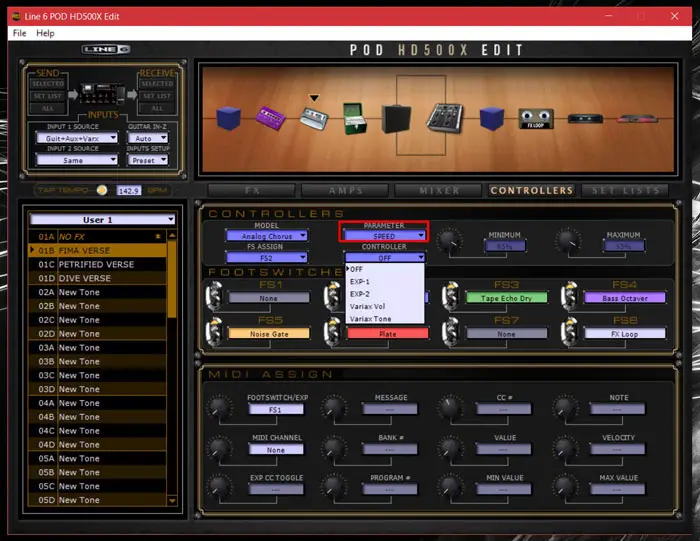The image size is (700, 541).
Task: Click the BPM value field 142.9
Action: pyautogui.click(x=129, y=191)
